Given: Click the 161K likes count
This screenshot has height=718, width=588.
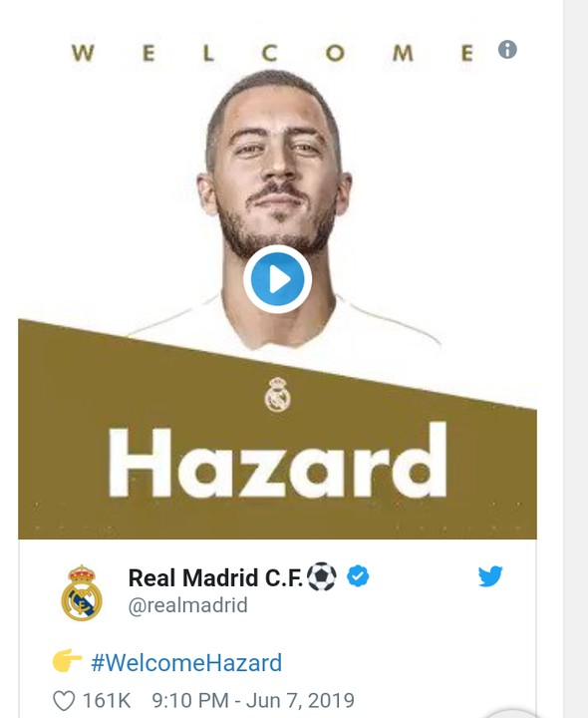Looking at the screenshot, I should [x=107, y=701].
